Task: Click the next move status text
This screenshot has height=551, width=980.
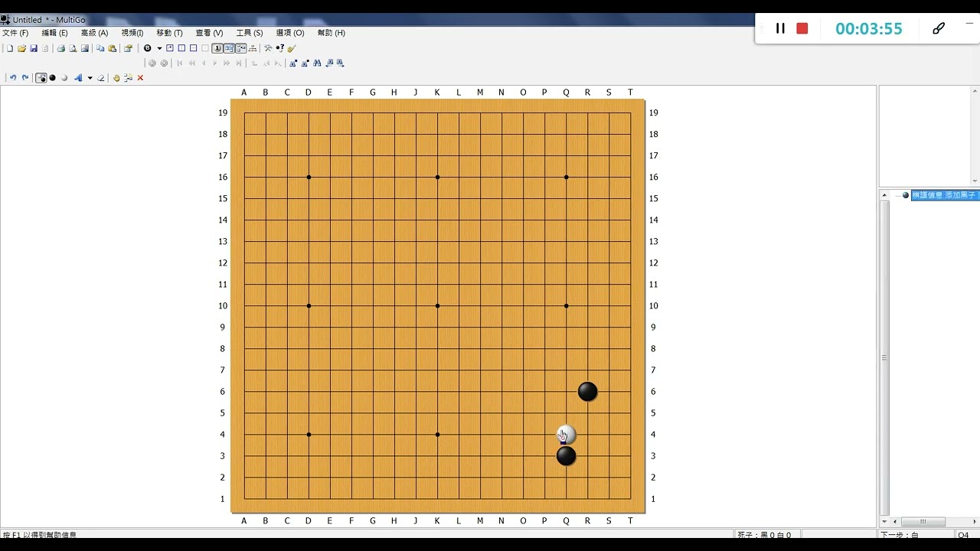Action: point(900,535)
